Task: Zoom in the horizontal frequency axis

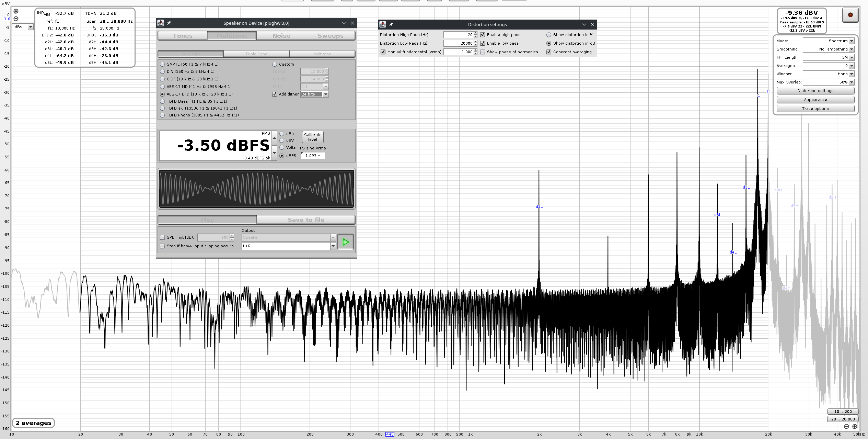Action: [x=855, y=426]
